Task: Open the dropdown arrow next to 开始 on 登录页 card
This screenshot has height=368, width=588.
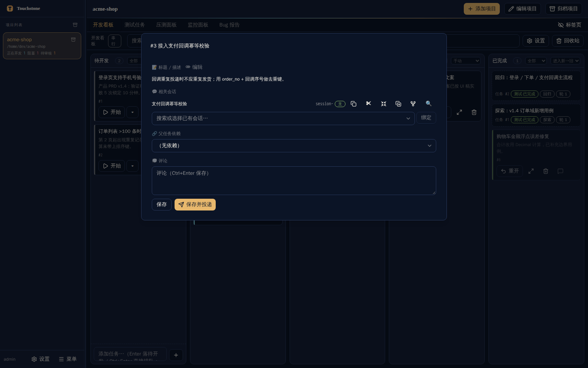Action: click(132, 112)
